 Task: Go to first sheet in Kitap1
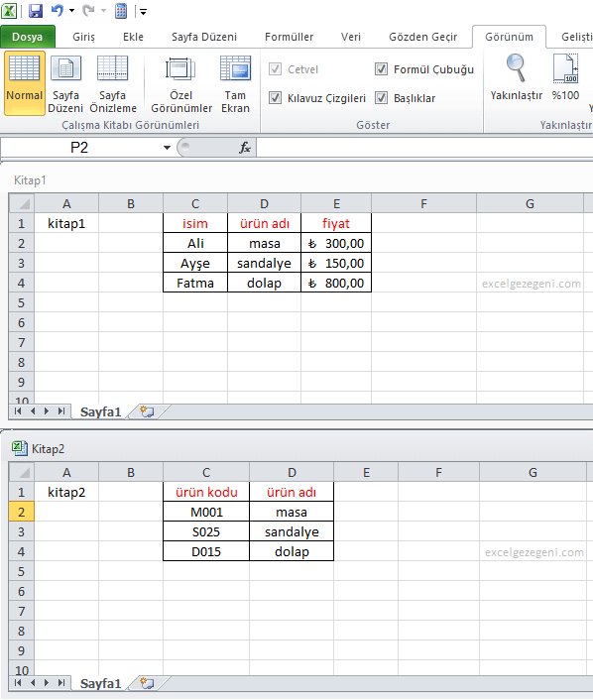coord(18,411)
